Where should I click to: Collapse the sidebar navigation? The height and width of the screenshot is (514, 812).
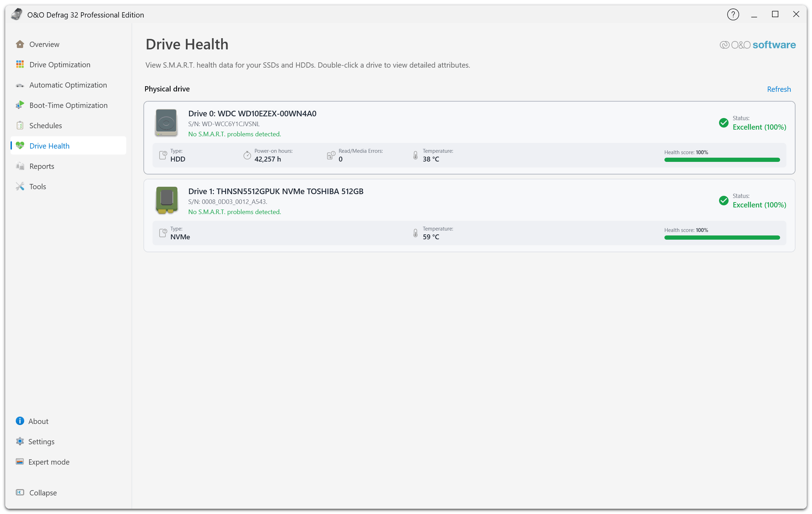coord(68,493)
